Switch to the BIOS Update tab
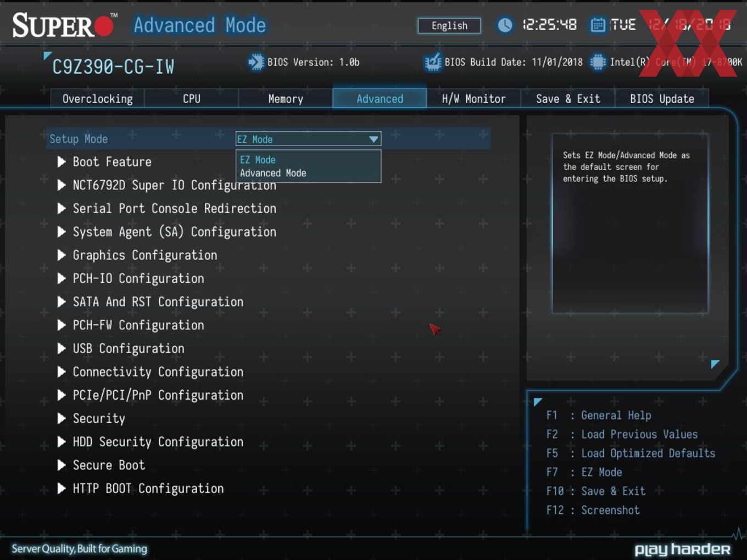747x560 pixels. (x=662, y=99)
